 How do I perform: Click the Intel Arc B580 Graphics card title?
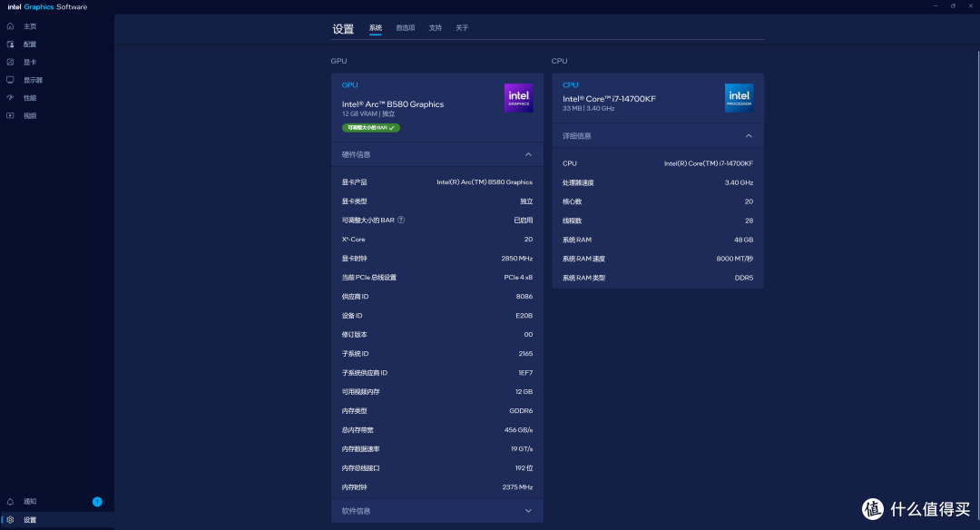(393, 104)
